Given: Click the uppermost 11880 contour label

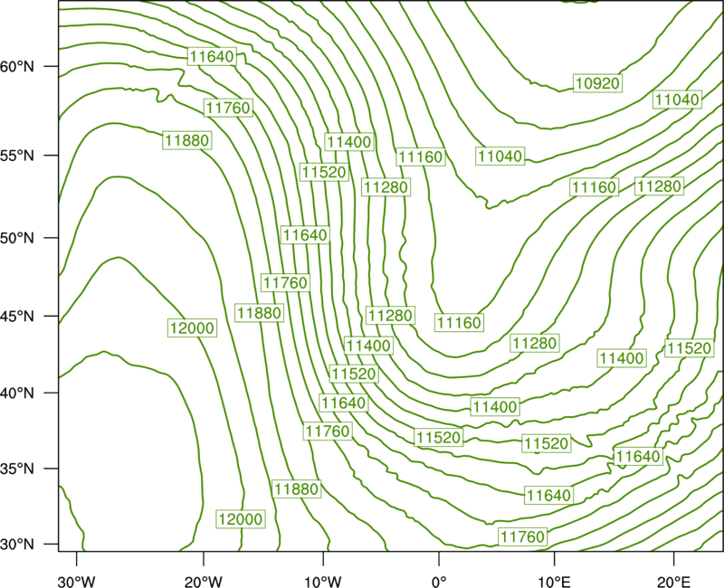Looking at the screenshot, I should (187, 140).
